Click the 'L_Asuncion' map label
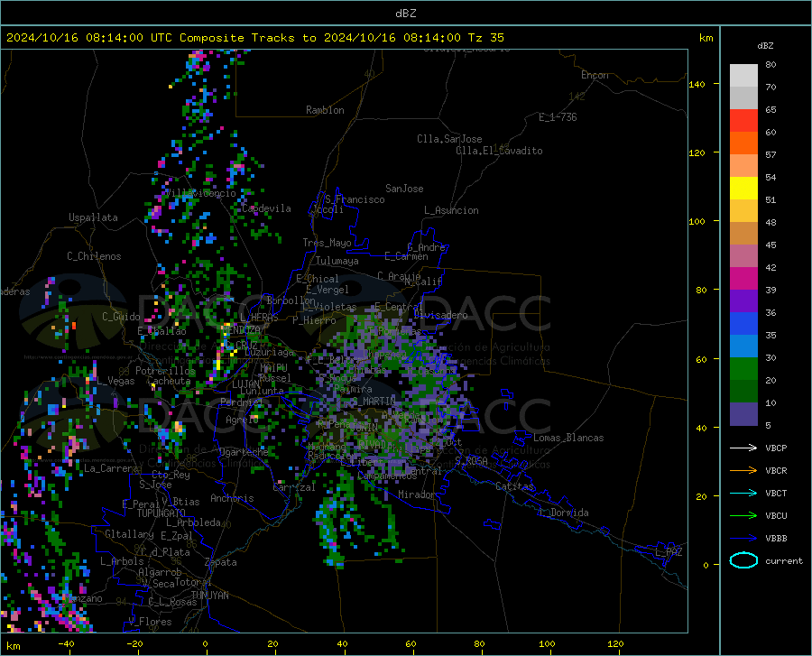 [451, 210]
